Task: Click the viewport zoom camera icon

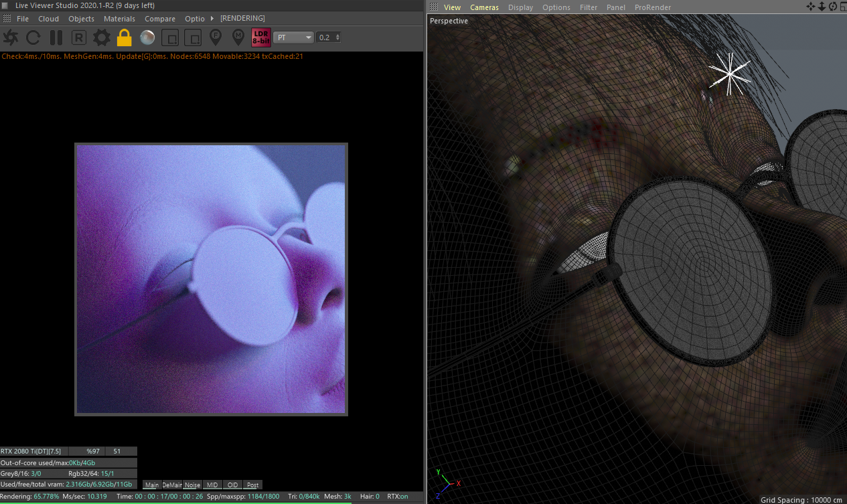Action: (x=822, y=7)
